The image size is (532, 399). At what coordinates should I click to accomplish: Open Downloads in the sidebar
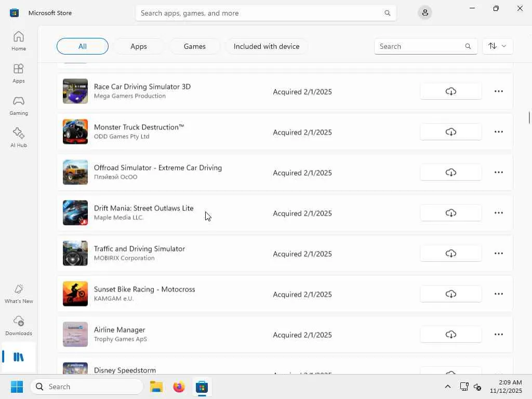coord(19,326)
